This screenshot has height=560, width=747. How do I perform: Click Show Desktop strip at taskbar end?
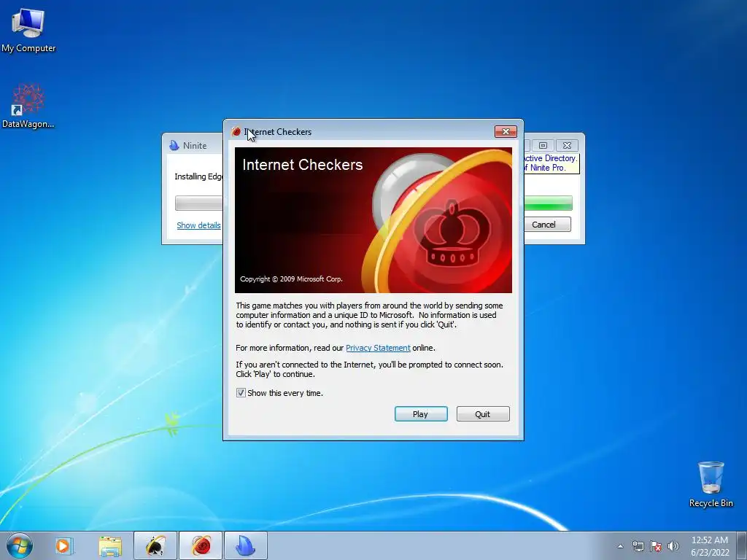[743, 545]
